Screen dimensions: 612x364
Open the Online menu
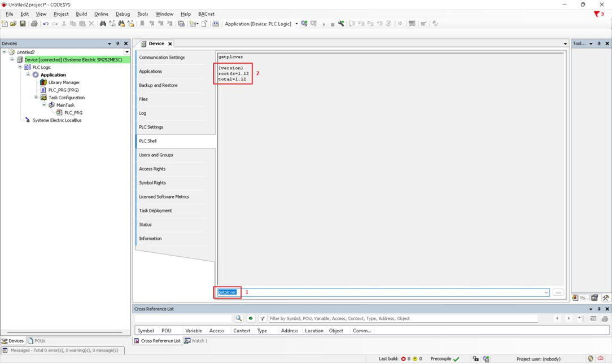101,14
